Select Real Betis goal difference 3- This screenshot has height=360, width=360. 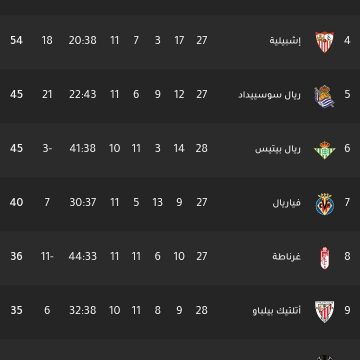coord(47,148)
